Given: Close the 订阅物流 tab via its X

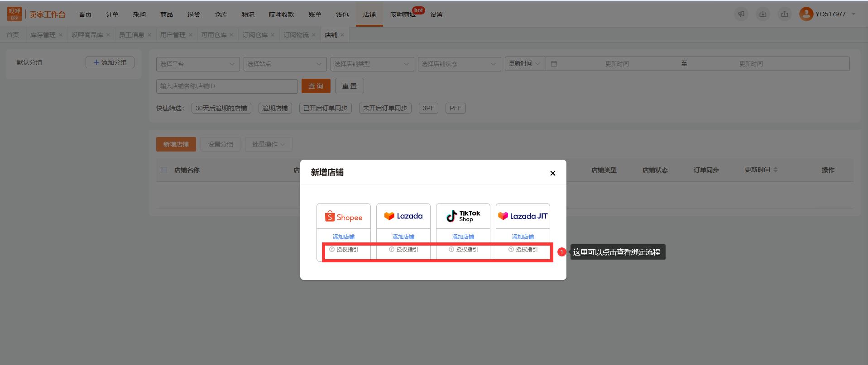Looking at the screenshot, I should click(314, 35).
